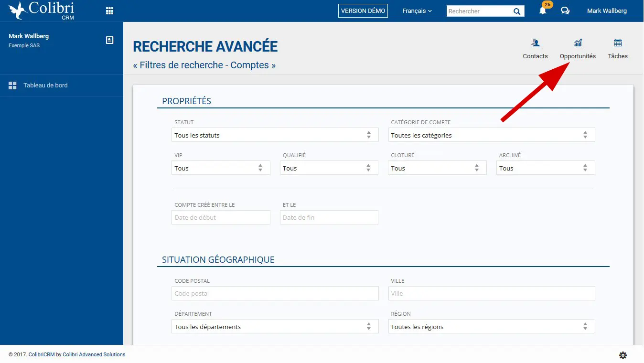Open the Catégorie de compte dropdown

(x=492, y=135)
